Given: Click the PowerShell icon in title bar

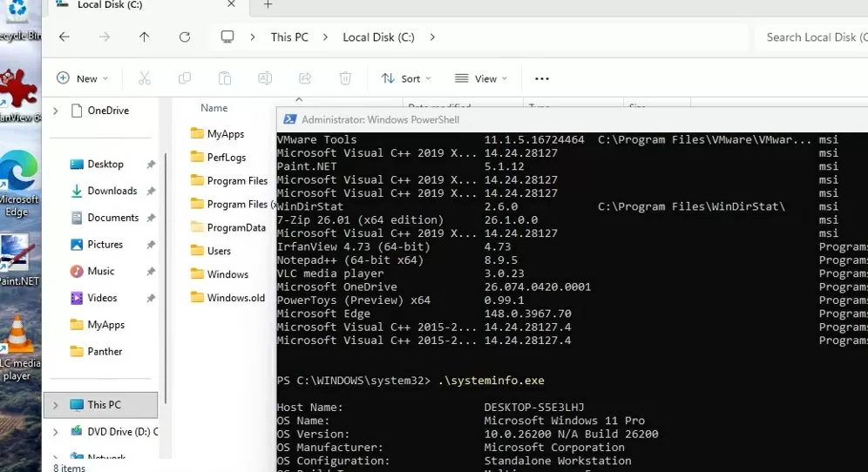Looking at the screenshot, I should (x=289, y=119).
